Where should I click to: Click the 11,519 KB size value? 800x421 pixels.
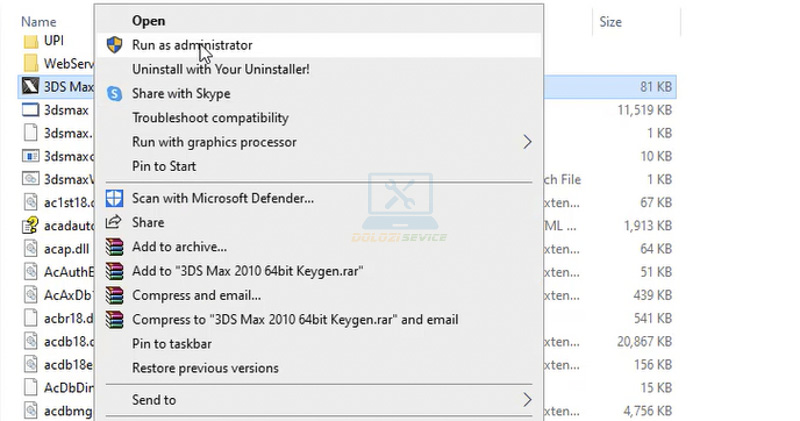(644, 110)
